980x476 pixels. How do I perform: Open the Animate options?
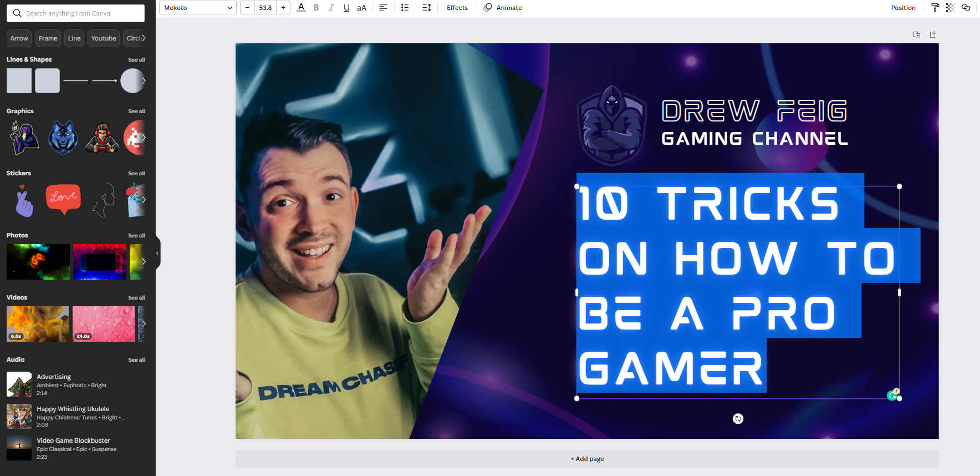click(x=503, y=8)
